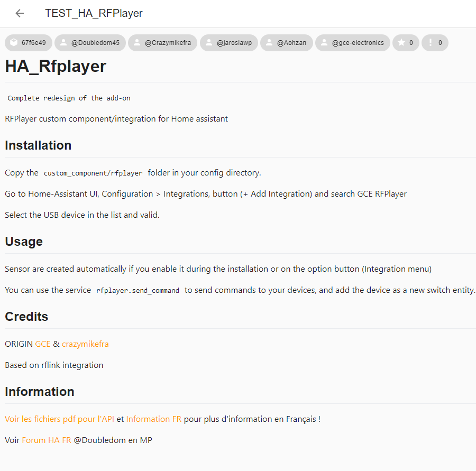
Task: Click 'RFPlayer custom component/integration' description line
Action: coord(116,118)
